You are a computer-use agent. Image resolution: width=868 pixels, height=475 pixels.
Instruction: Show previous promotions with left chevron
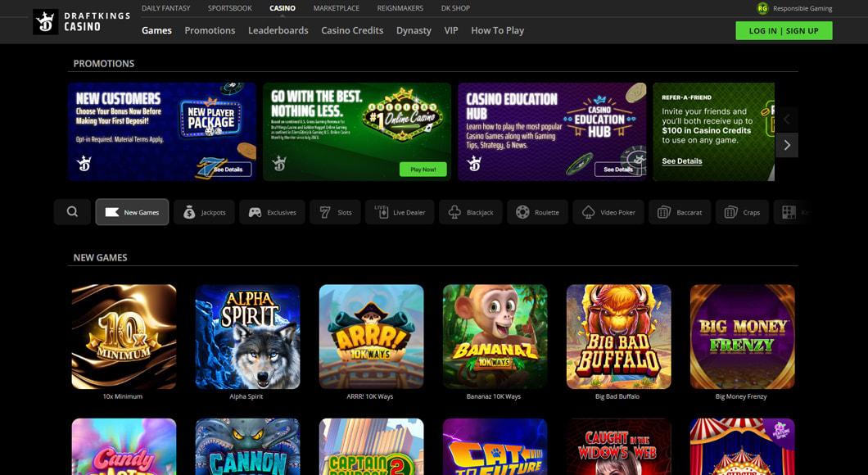click(786, 119)
